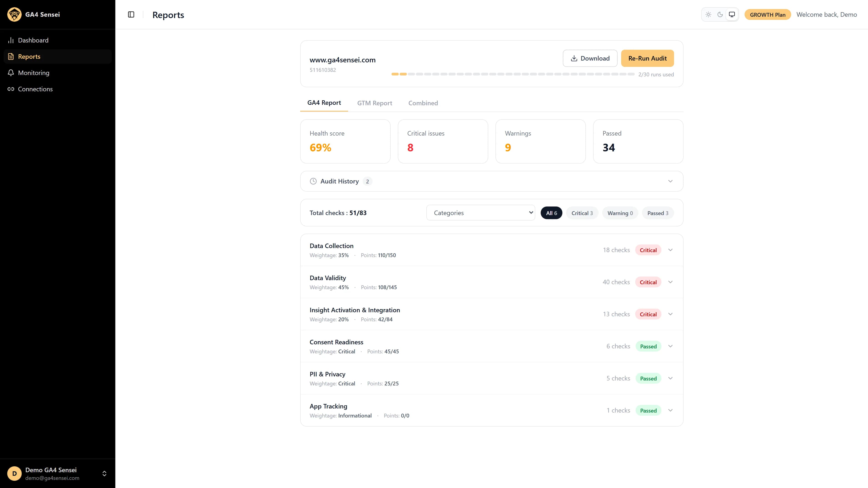The width and height of the screenshot is (868, 488).
Task: Click the www.ga4sensei.com property name
Action: [342, 60]
